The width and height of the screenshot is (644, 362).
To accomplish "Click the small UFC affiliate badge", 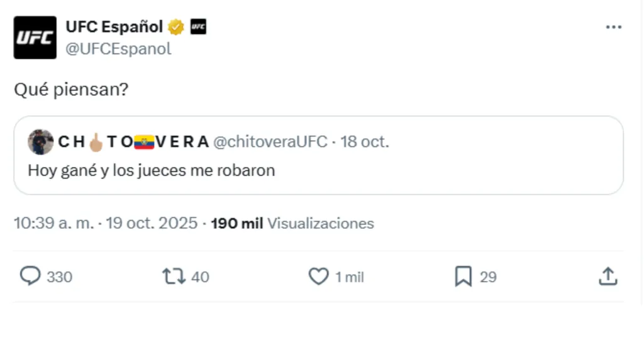I will pyautogui.click(x=198, y=27).
